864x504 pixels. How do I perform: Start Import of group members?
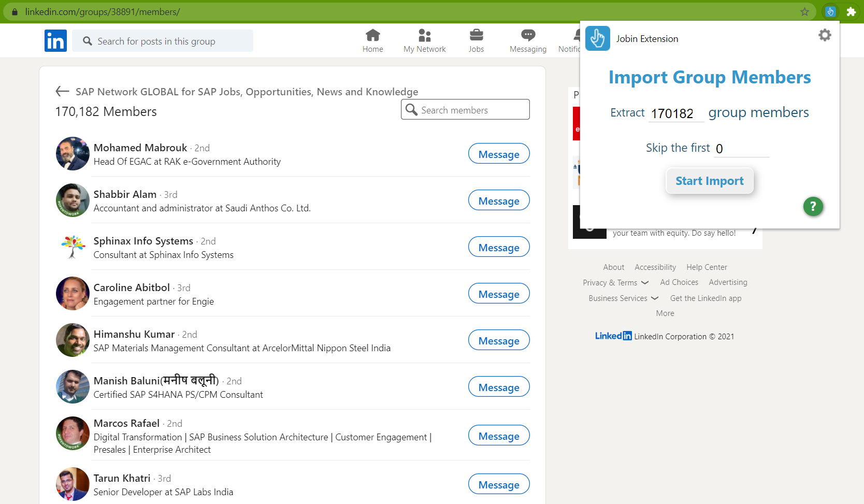tap(710, 181)
